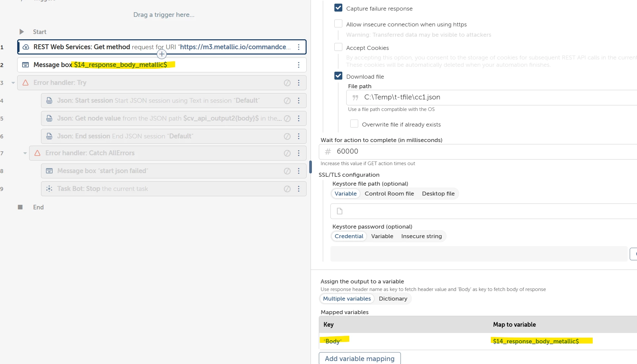The width and height of the screenshot is (637, 364).
Task: Click Add variable mapping button
Action: [360, 358]
